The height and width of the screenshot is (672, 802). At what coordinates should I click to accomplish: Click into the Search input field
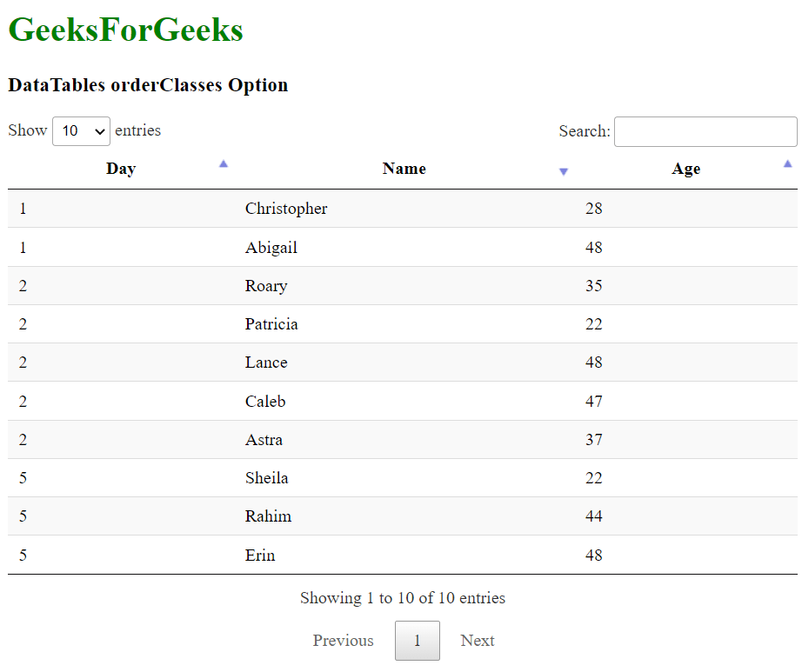pos(705,131)
